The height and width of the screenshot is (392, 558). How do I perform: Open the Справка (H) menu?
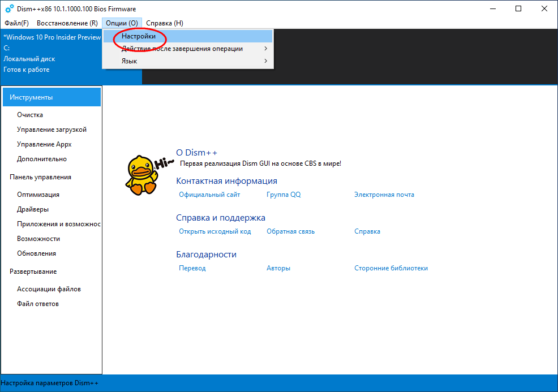[165, 23]
